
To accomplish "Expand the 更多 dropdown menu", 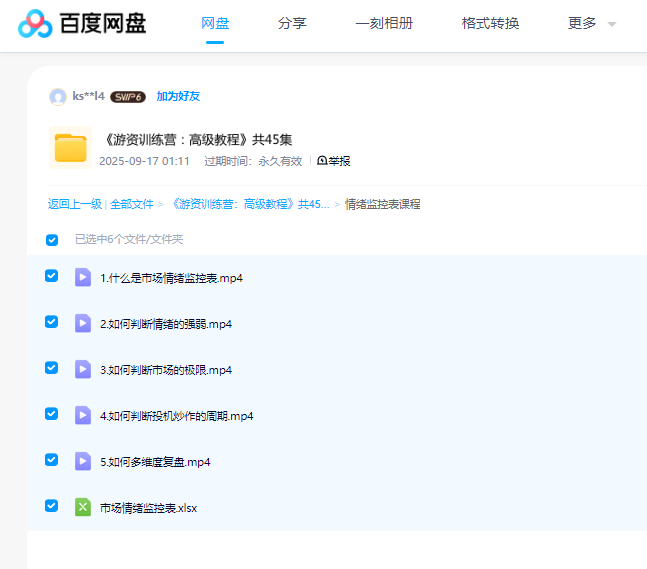I will (591, 24).
